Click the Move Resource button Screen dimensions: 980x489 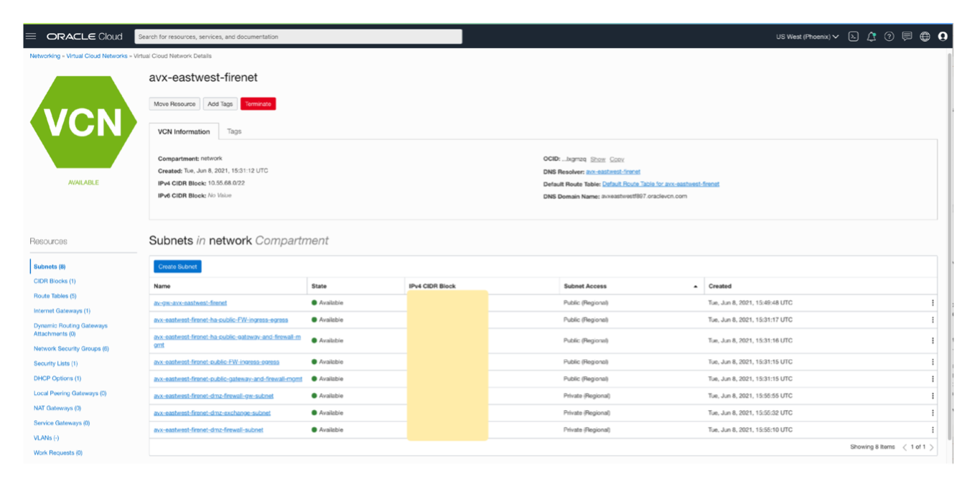click(x=174, y=104)
